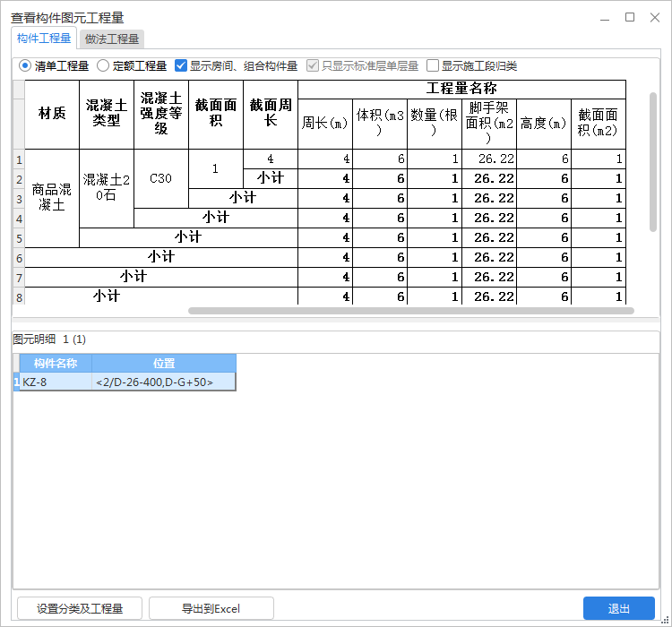Click the 脚手架面积(m2) column header
The width and height of the screenshot is (672, 627).
point(489,124)
